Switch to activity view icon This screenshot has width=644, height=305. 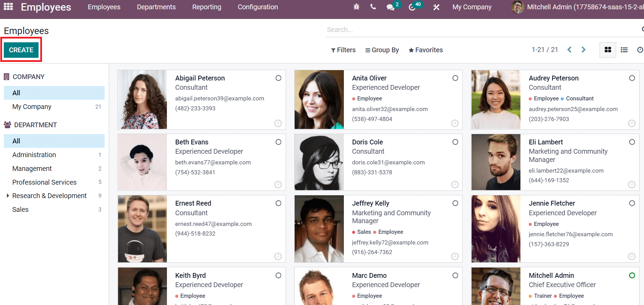coord(640,50)
